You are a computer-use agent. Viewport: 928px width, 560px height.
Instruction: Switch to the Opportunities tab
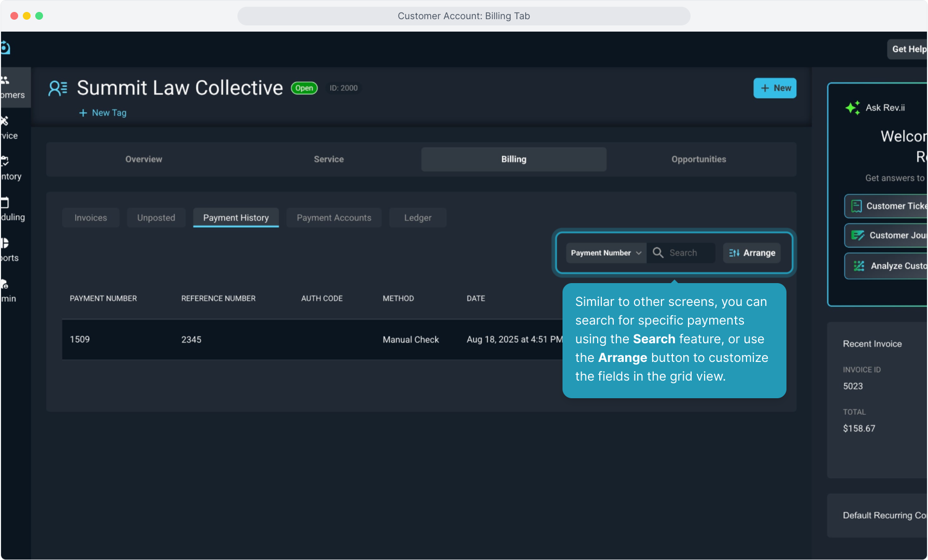(698, 159)
